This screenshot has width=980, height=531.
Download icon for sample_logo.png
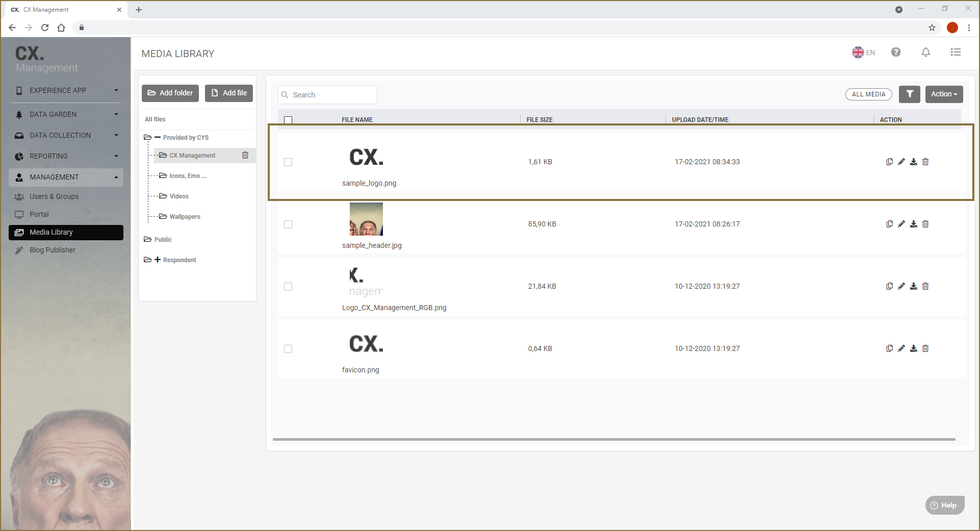pos(914,162)
